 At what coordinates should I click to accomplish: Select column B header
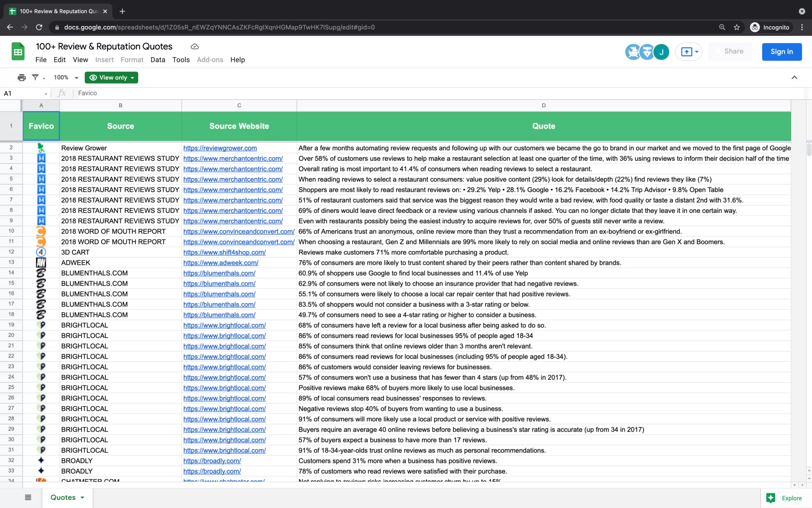121,105
